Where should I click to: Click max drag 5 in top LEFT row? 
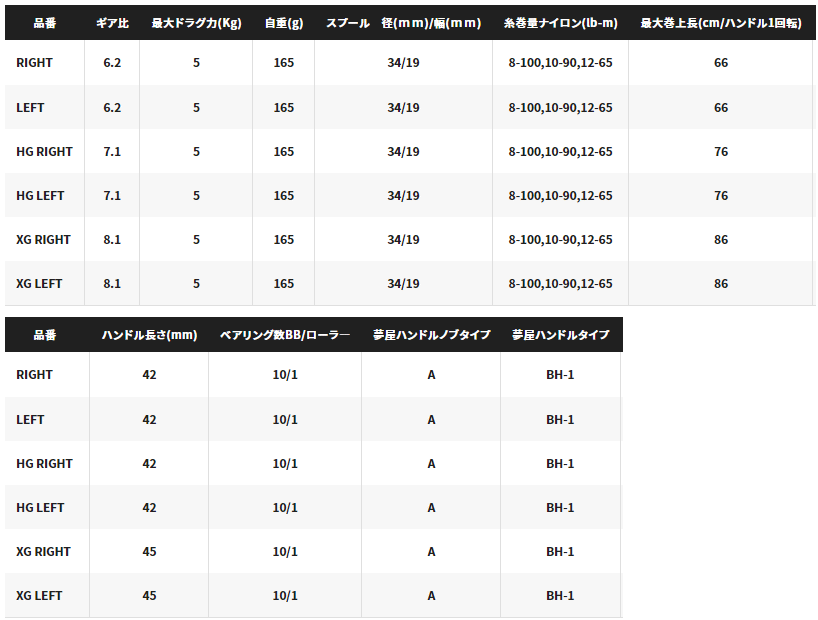(196, 108)
